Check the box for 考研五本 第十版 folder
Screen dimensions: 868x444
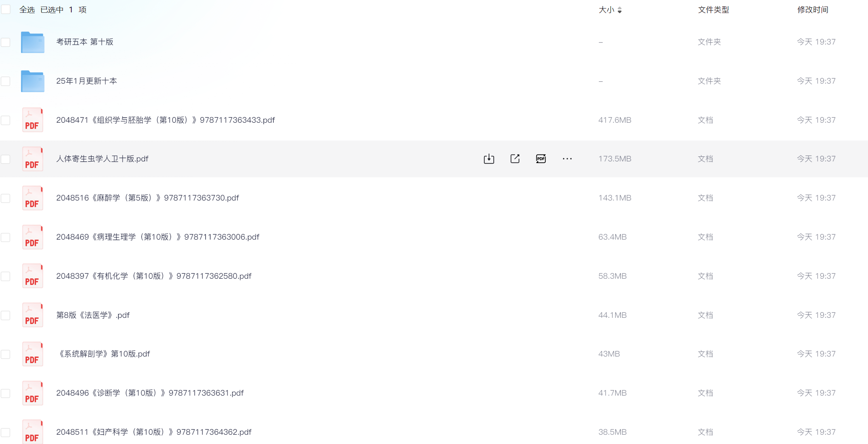tap(6, 42)
